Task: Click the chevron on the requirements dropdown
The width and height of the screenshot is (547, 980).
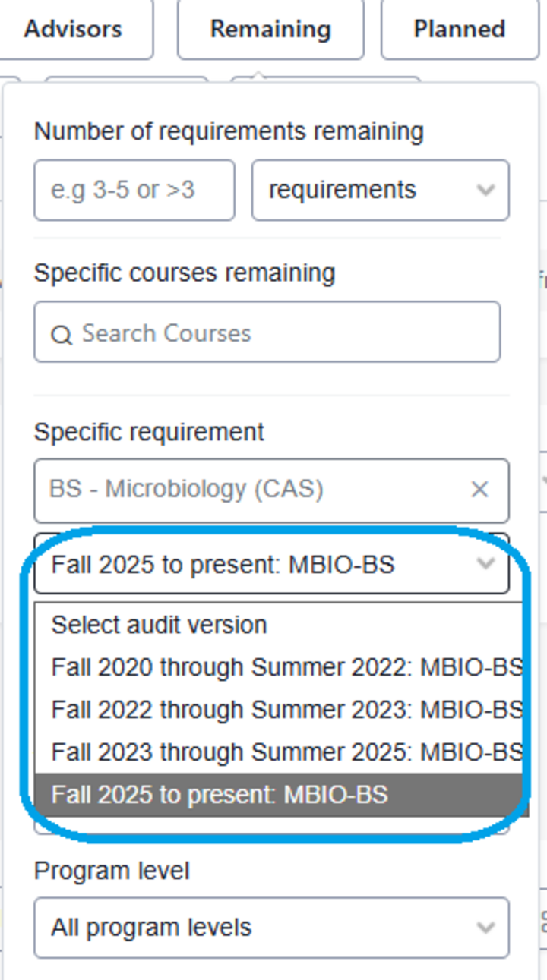Action: pyautogui.click(x=486, y=191)
